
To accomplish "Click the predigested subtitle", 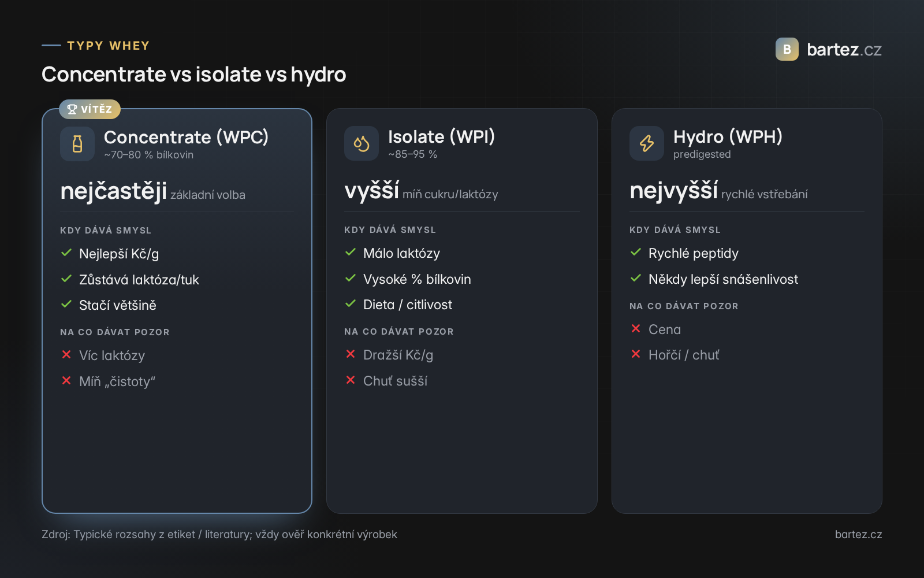I will [702, 154].
